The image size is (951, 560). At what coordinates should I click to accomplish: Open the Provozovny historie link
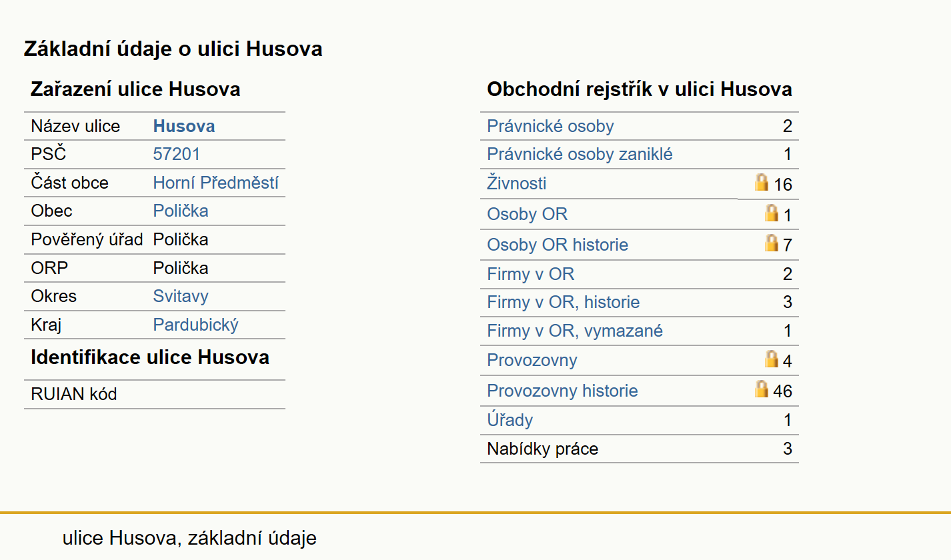563,391
